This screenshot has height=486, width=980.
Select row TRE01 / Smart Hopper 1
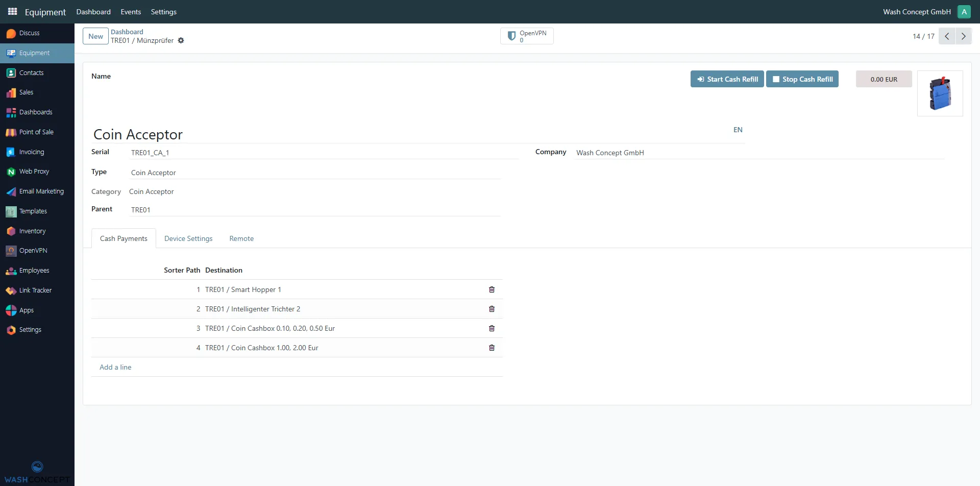pyautogui.click(x=297, y=289)
